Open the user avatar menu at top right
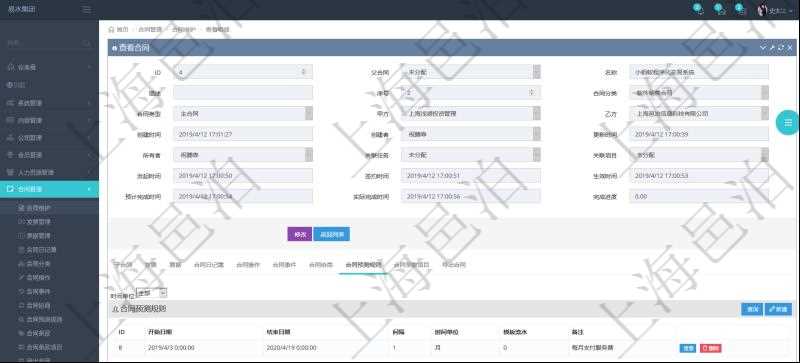 pos(763,10)
